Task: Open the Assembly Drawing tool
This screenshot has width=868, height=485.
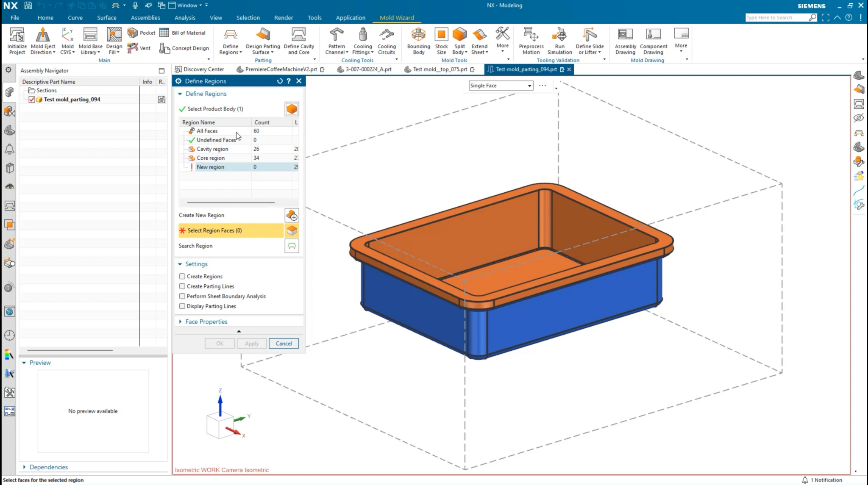Action: coord(625,40)
